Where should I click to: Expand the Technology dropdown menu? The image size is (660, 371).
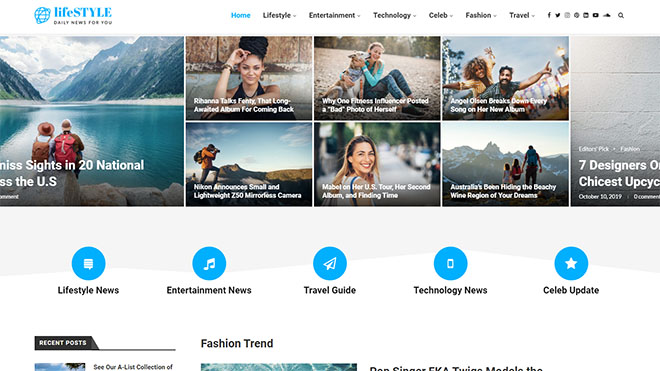coord(394,15)
